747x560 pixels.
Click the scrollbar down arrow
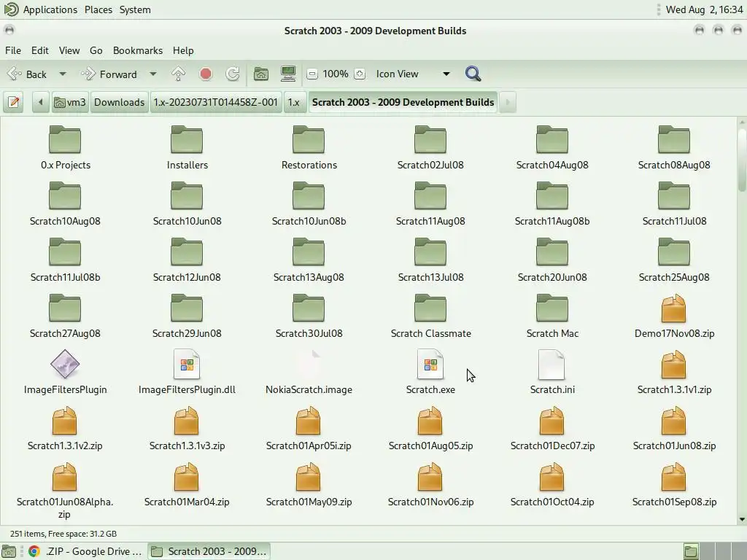(x=742, y=519)
